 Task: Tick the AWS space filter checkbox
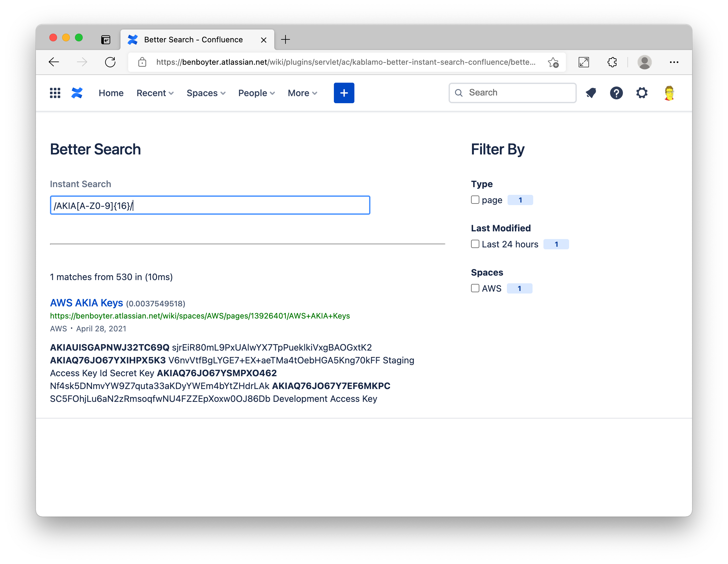coord(475,288)
